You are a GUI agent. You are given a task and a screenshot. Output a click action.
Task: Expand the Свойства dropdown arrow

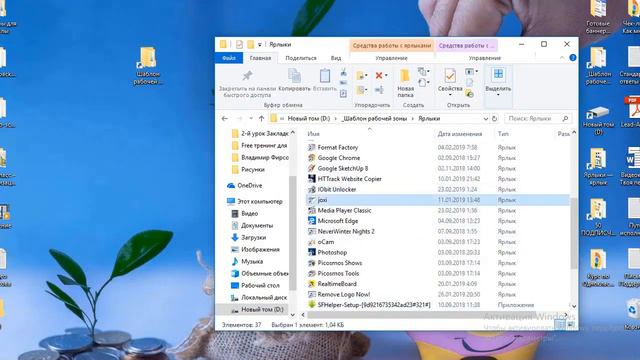coord(450,95)
